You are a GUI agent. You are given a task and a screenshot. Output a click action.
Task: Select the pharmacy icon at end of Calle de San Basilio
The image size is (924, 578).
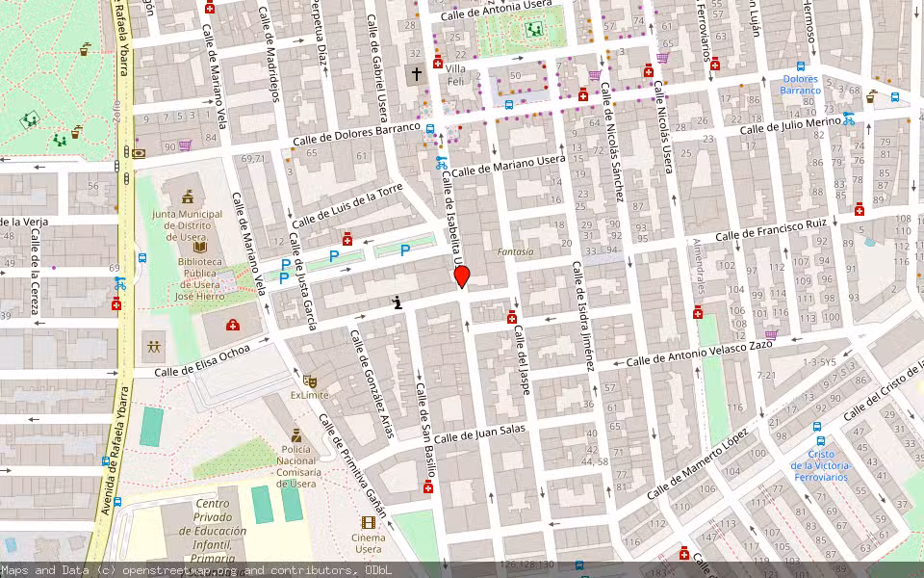pos(427,486)
